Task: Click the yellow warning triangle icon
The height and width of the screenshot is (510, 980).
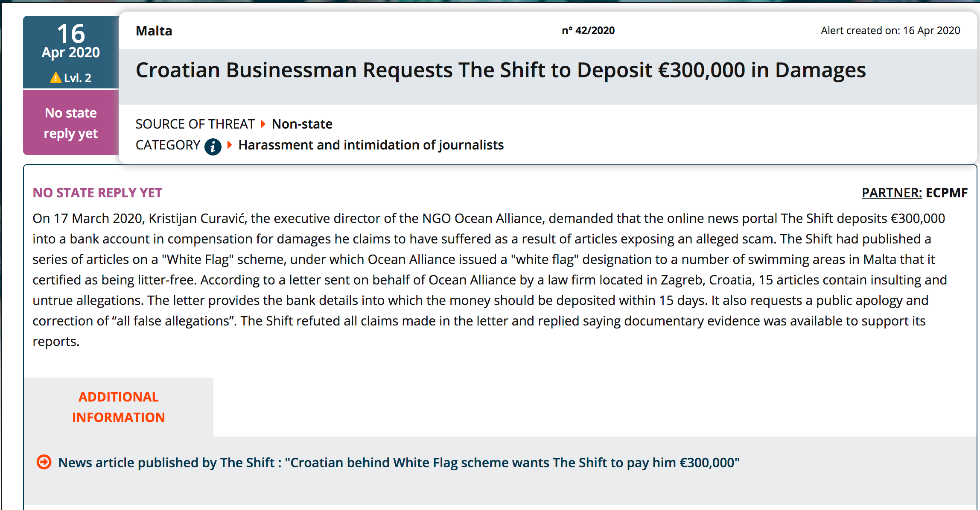Action: tap(55, 78)
